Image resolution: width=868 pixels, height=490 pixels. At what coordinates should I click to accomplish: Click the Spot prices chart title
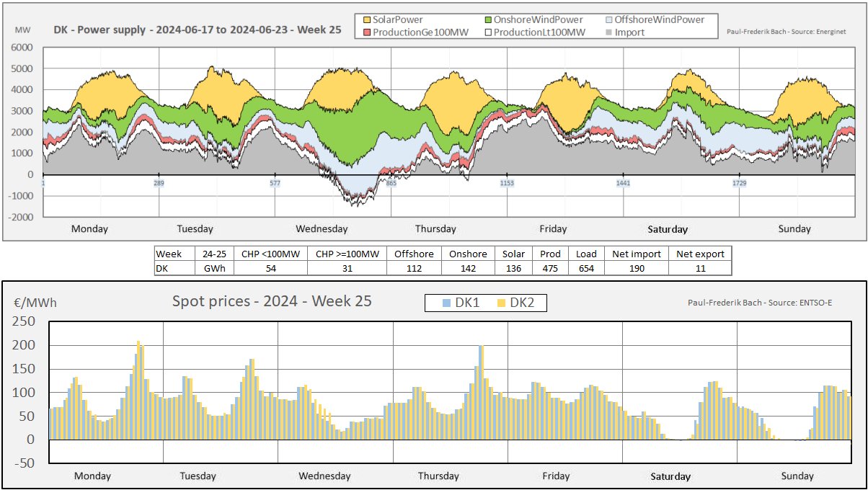point(272,301)
